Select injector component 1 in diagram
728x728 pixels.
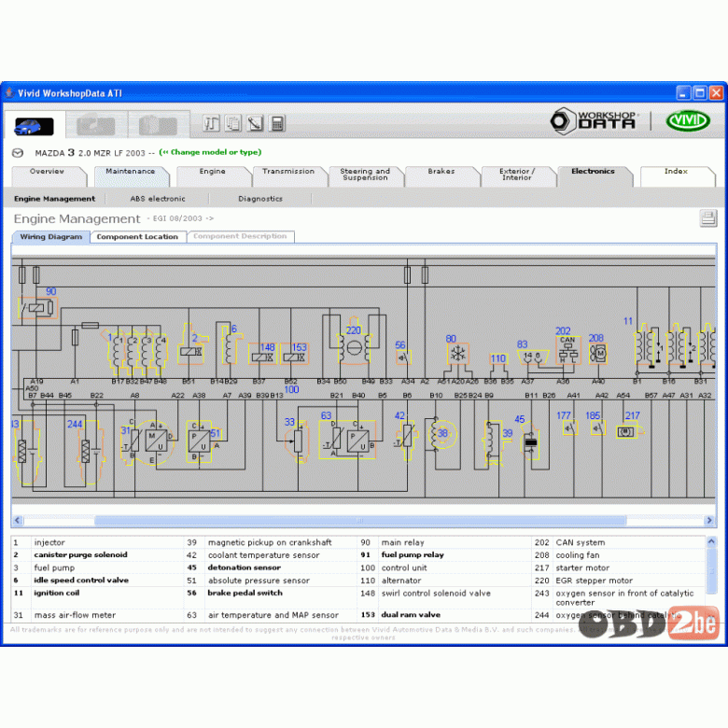pos(137,353)
